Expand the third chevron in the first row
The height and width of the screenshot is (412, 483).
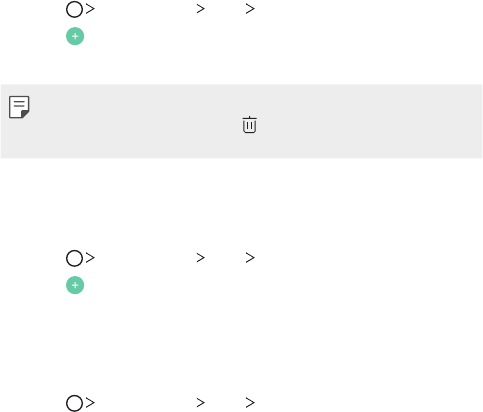[250, 9]
